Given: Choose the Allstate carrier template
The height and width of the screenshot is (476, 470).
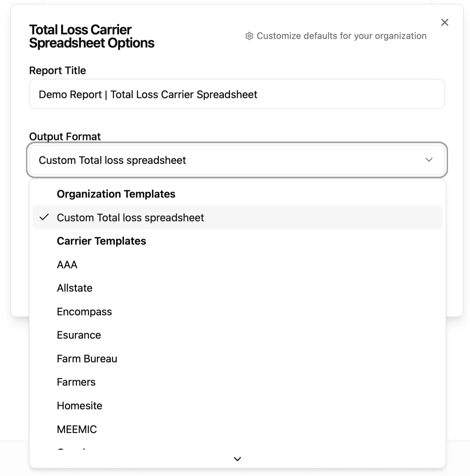Looking at the screenshot, I should [237, 288].
